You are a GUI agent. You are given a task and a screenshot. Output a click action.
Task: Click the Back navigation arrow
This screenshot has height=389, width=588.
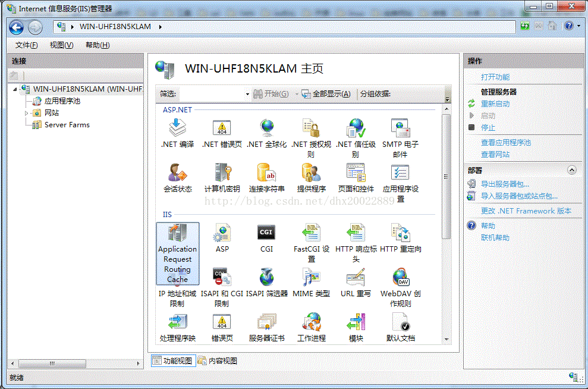point(16,27)
